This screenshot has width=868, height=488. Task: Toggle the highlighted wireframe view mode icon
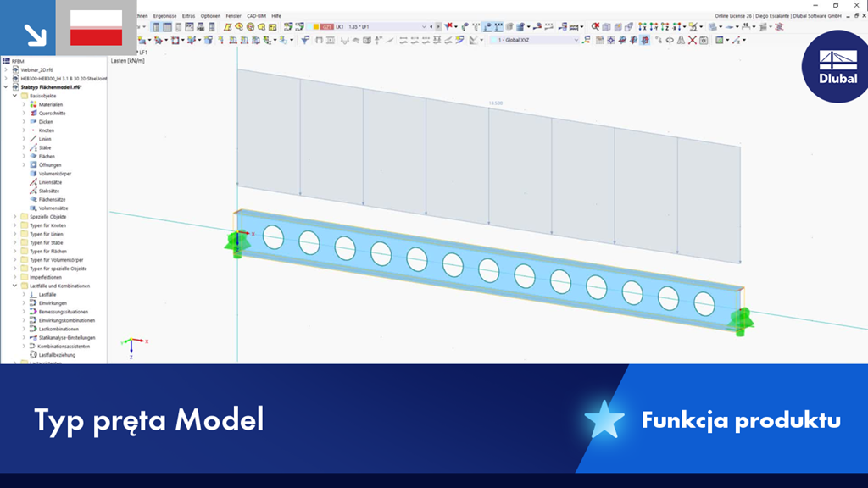click(x=645, y=40)
